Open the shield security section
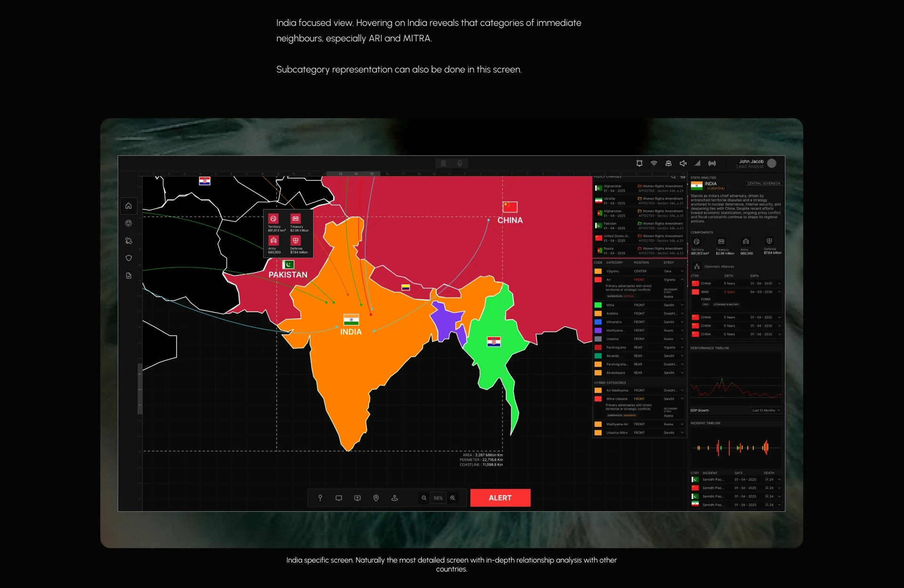Viewport: 904px width, 588px height. pyautogui.click(x=129, y=258)
